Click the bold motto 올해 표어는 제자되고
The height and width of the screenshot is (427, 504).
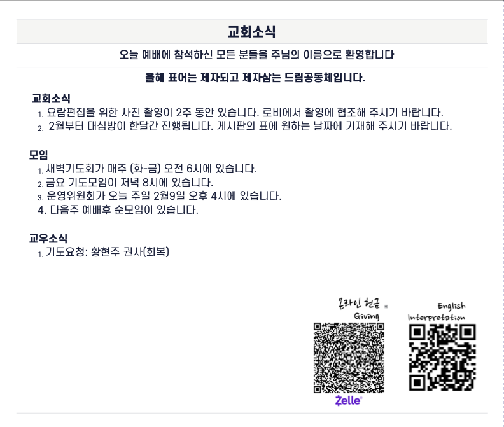pos(255,78)
